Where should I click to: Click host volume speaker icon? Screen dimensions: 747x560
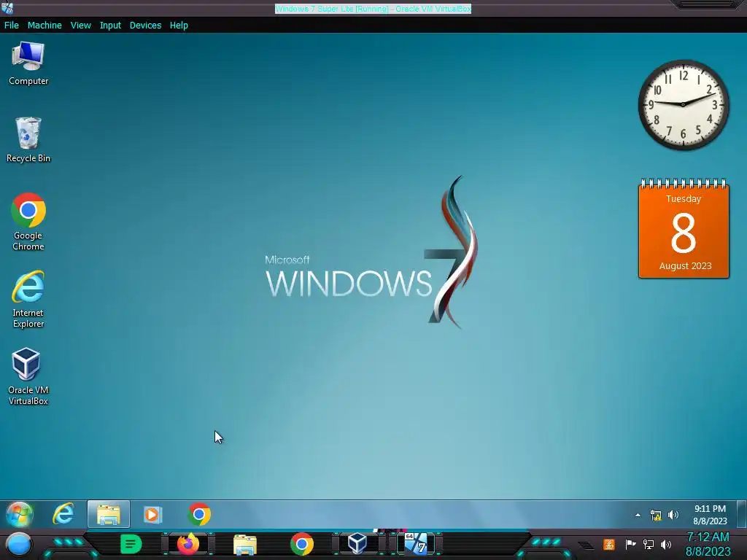click(x=666, y=544)
